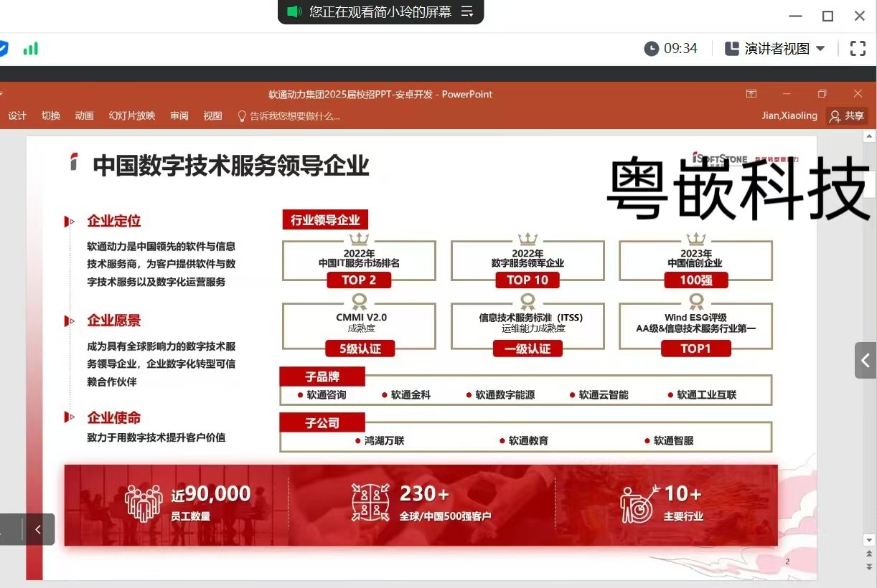Click the clients icon beside 230+
The width and height of the screenshot is (877, 588).
pos(371,502)
